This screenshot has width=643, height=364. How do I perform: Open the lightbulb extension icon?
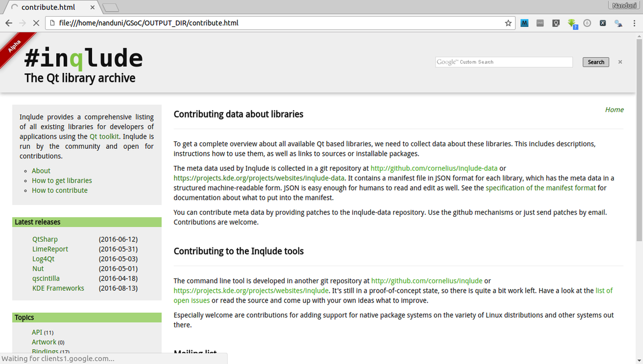pos(556,24)
